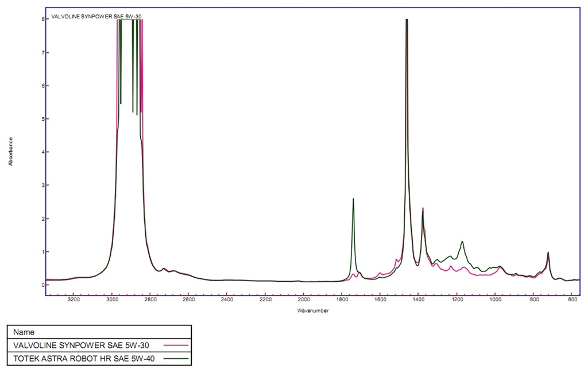Select the TOTEK ASTRA ROBOT HR legend row
588x372 pixels.
99,358
